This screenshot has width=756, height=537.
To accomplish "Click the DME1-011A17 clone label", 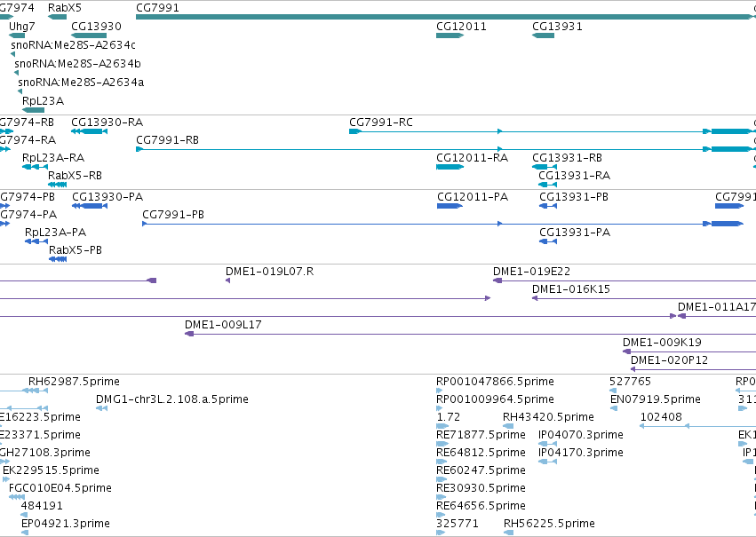I will (x=716, y=307).
